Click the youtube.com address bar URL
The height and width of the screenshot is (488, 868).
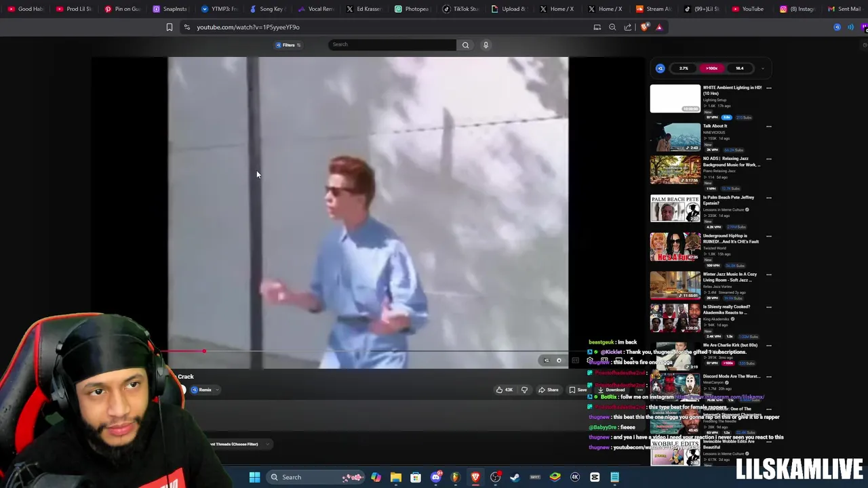(248, 27)
